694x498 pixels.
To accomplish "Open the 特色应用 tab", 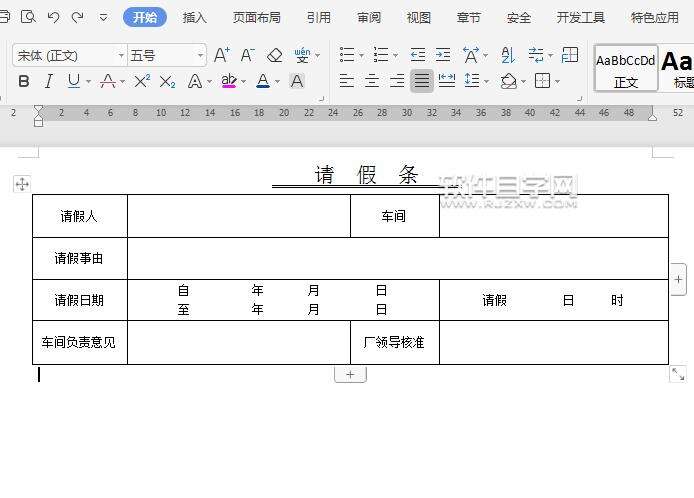I will pyautogui.click(x=655, y=17).
